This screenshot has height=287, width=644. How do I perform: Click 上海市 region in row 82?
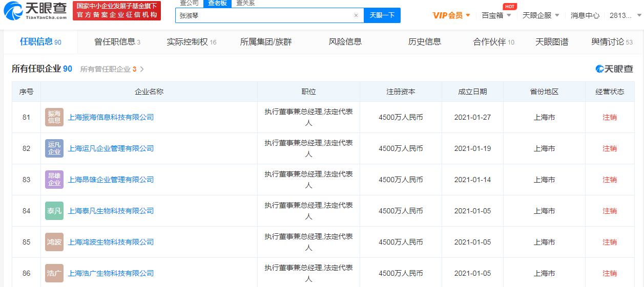544,148
